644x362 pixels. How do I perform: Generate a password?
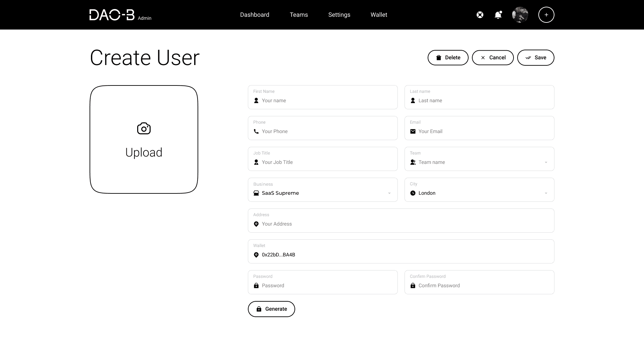271,309
